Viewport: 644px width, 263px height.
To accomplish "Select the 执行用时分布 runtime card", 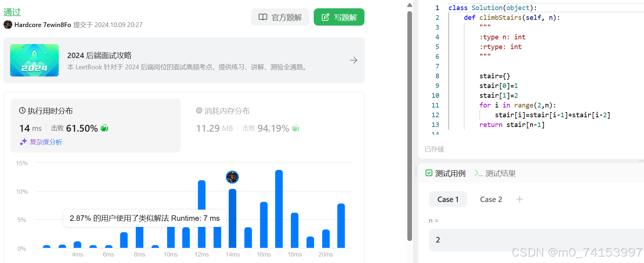I will (95, 125).
